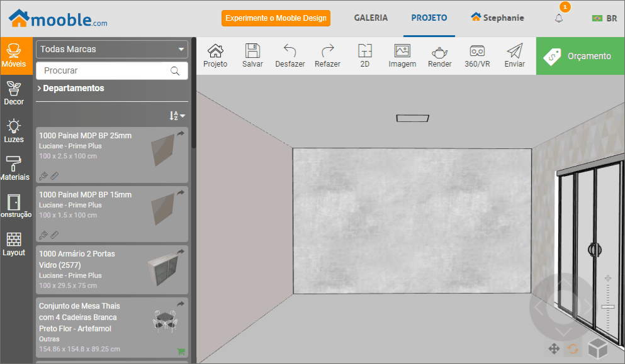Click the navigation wheel down arrow
The width and height of the screenshot is (625, 364).
pyautogui.click(x=564, y=332)
